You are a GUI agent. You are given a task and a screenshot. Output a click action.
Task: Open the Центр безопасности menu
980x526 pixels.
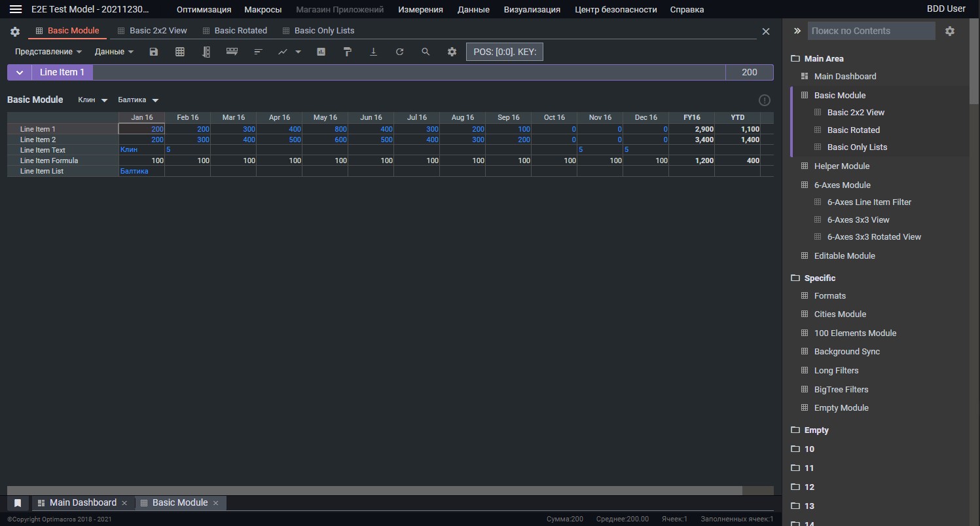tap(616, 9)
